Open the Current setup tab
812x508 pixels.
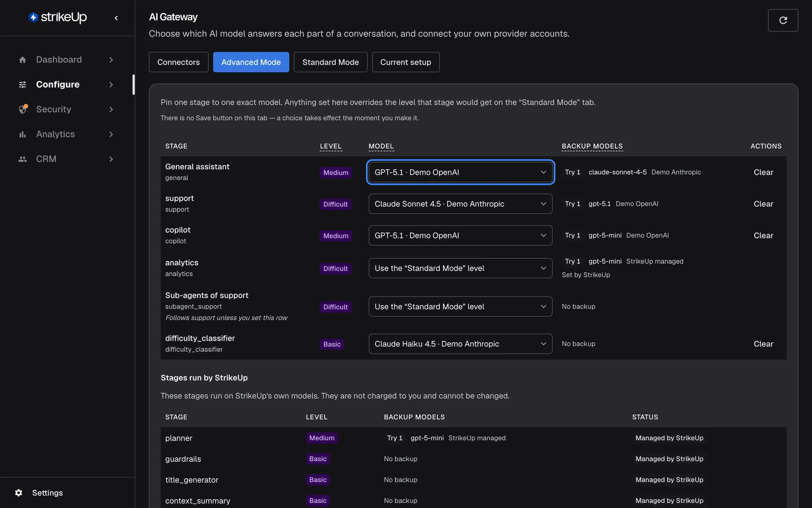point(406,62)
